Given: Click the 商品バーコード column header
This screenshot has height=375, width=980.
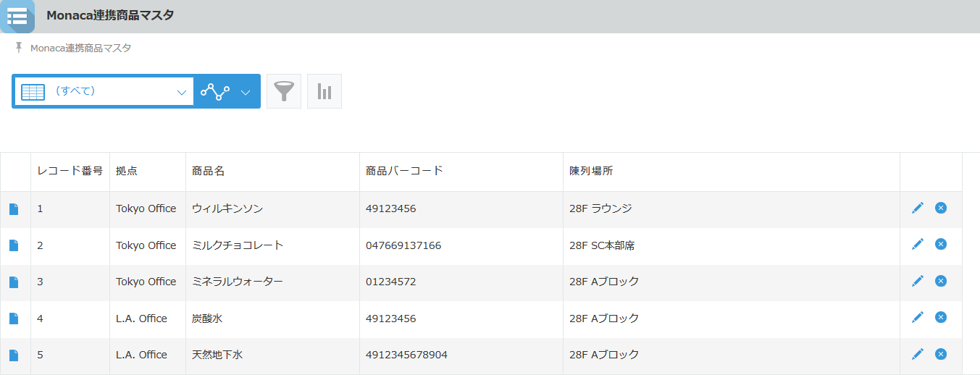Looking at the screenshot, I should tap(404, 172).
